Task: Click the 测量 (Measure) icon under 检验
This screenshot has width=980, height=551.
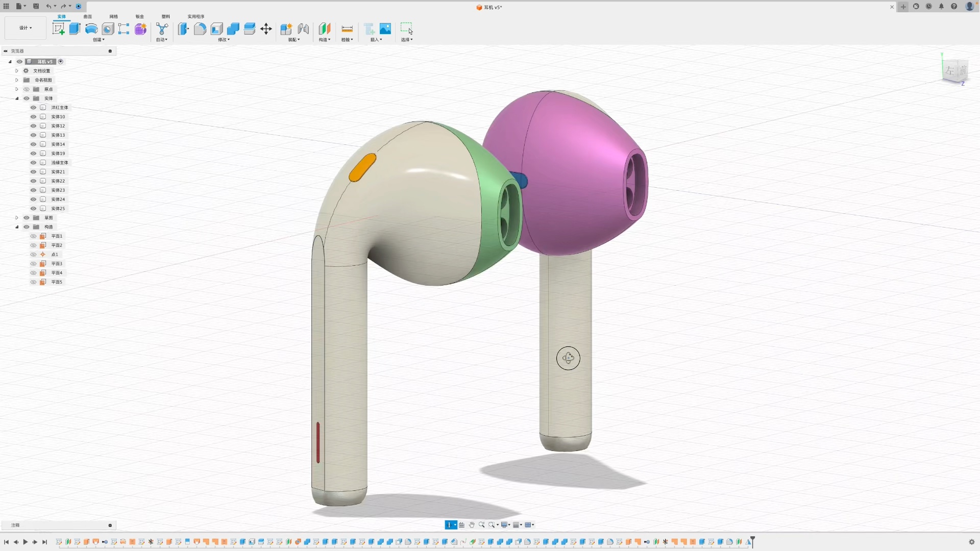Action: click(347, 29)
